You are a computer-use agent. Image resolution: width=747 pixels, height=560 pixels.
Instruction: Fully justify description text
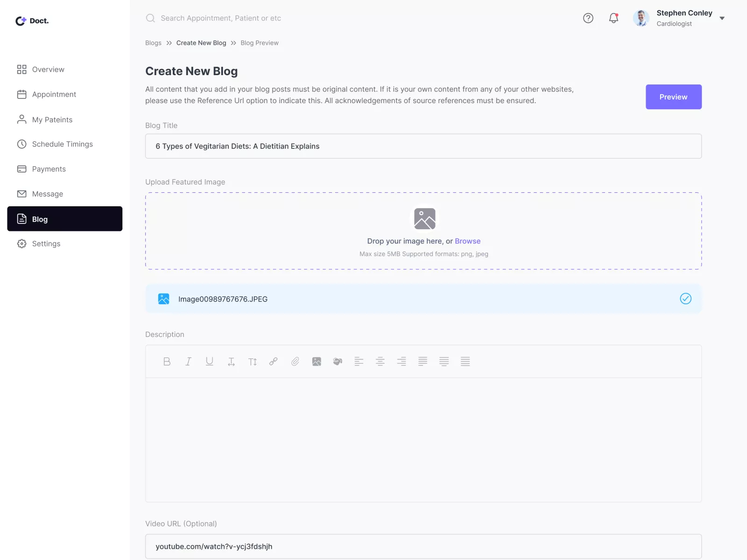[x=465, y=362]
